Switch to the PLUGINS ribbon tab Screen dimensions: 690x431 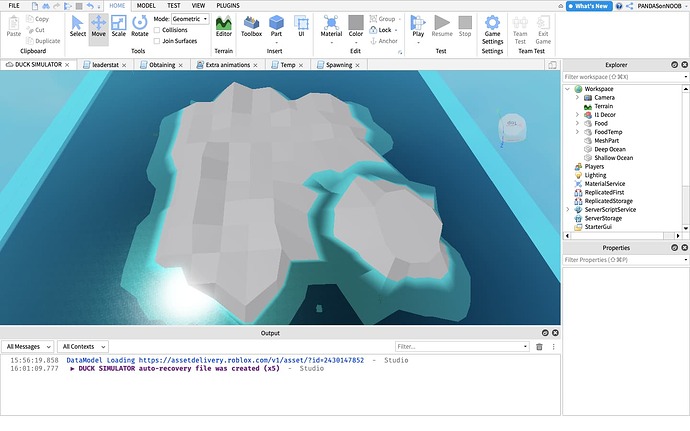click(228, 6)
